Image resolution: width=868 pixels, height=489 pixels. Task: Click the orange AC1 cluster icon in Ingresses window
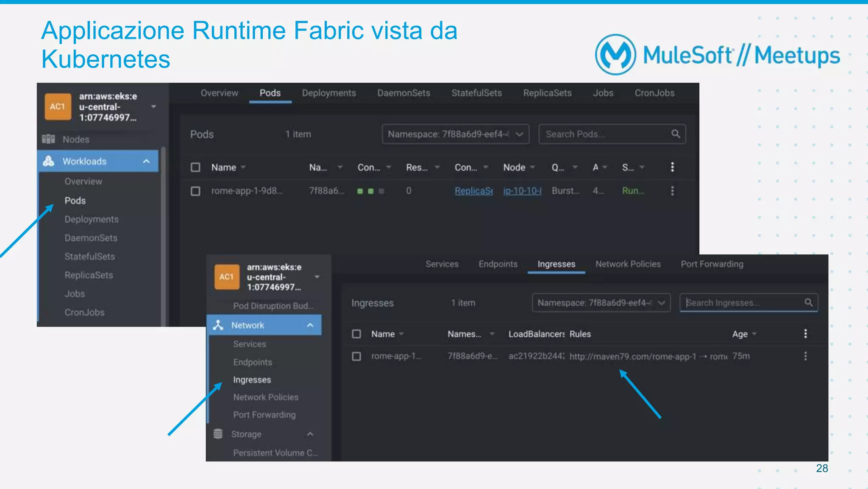click(x=226, y=277)
